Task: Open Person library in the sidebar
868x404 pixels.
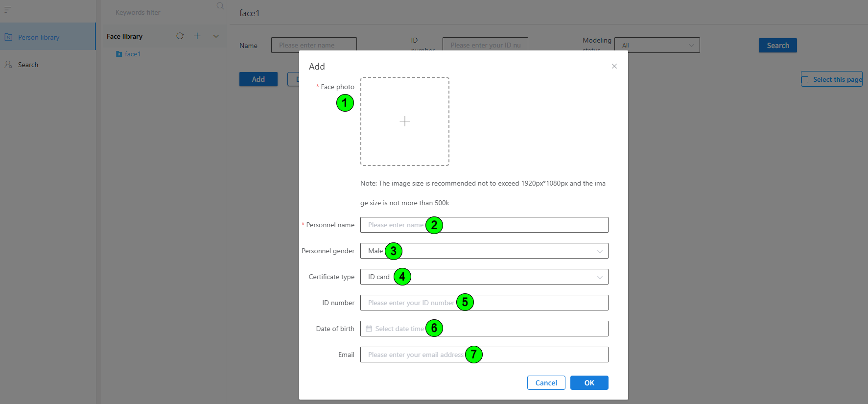Action: (x=39, y=37)
